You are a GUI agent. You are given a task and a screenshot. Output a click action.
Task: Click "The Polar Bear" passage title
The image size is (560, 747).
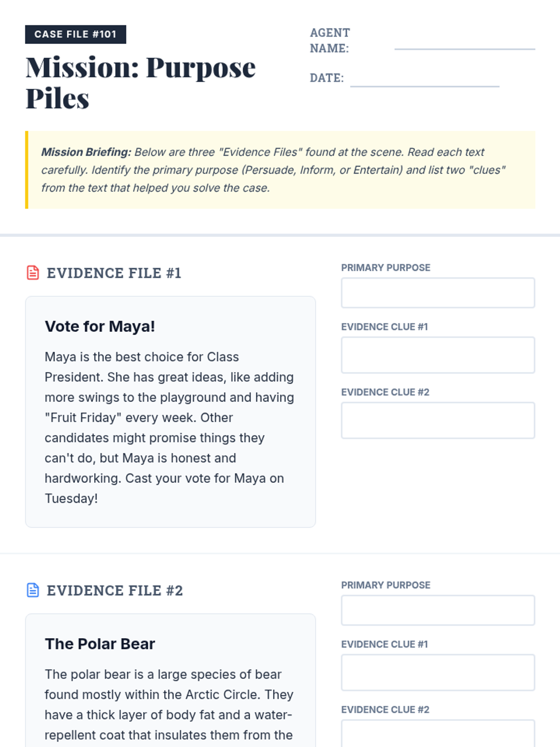(x=100, y=644)
